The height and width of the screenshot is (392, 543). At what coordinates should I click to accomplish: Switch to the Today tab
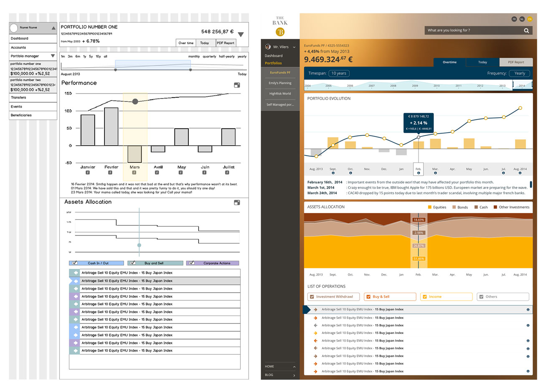(482, 62)
